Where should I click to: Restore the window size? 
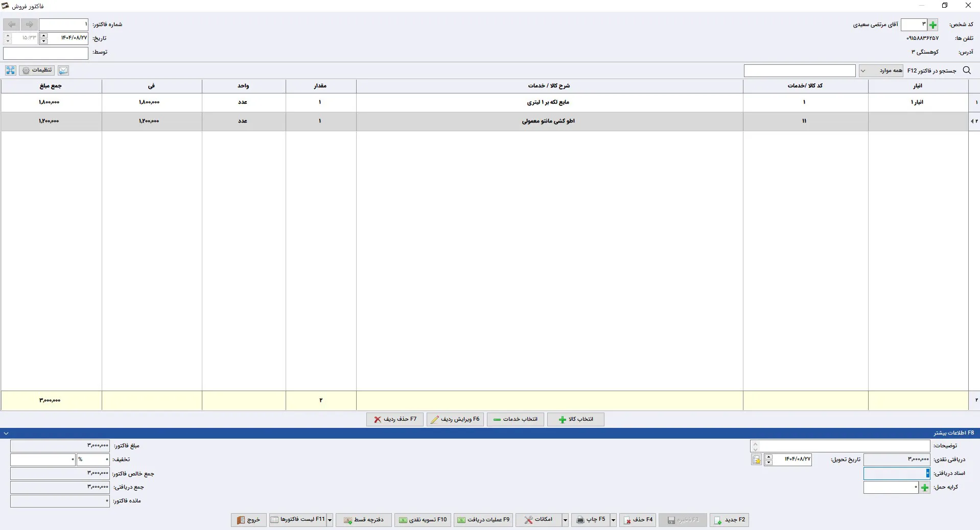pos(945,6)
